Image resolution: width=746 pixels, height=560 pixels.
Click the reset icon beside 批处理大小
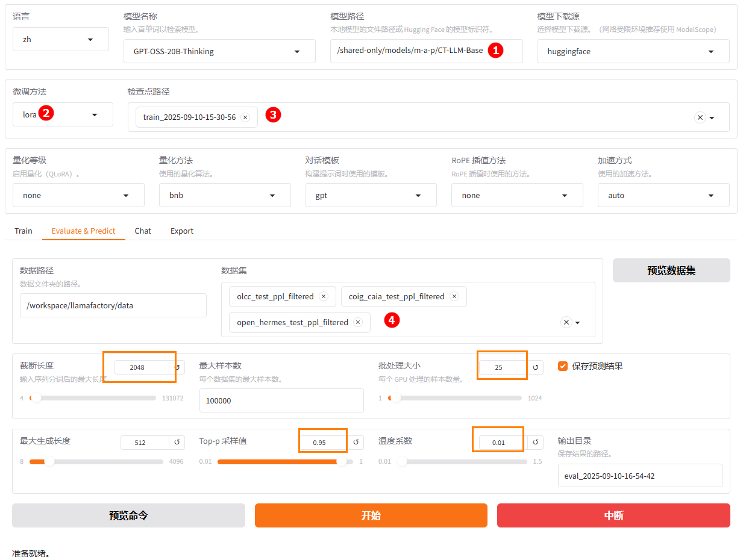[x=535, y=367]
